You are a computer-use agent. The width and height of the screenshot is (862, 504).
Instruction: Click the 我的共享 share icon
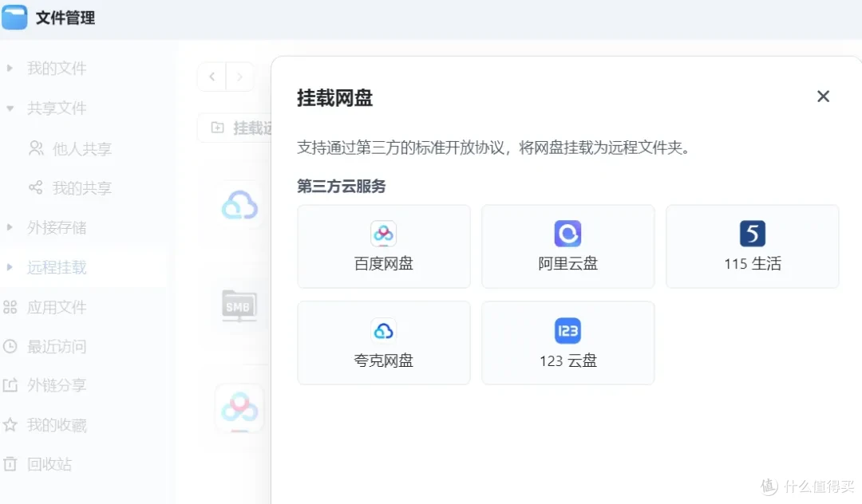click(x=36, y=187)
